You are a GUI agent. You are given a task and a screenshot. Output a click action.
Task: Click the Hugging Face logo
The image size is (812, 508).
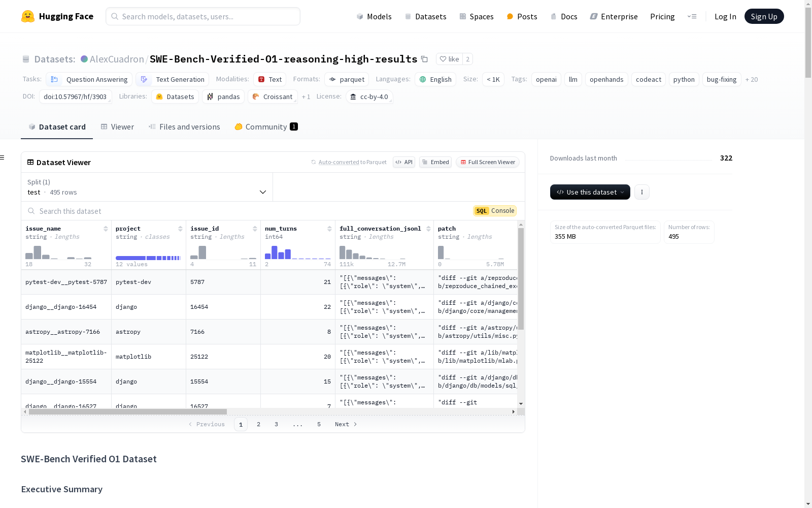(x=57, y=16)
